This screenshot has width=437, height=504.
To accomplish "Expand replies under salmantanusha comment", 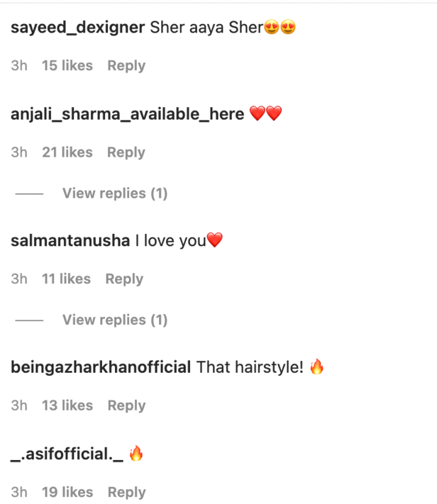I will pos(115,320).
